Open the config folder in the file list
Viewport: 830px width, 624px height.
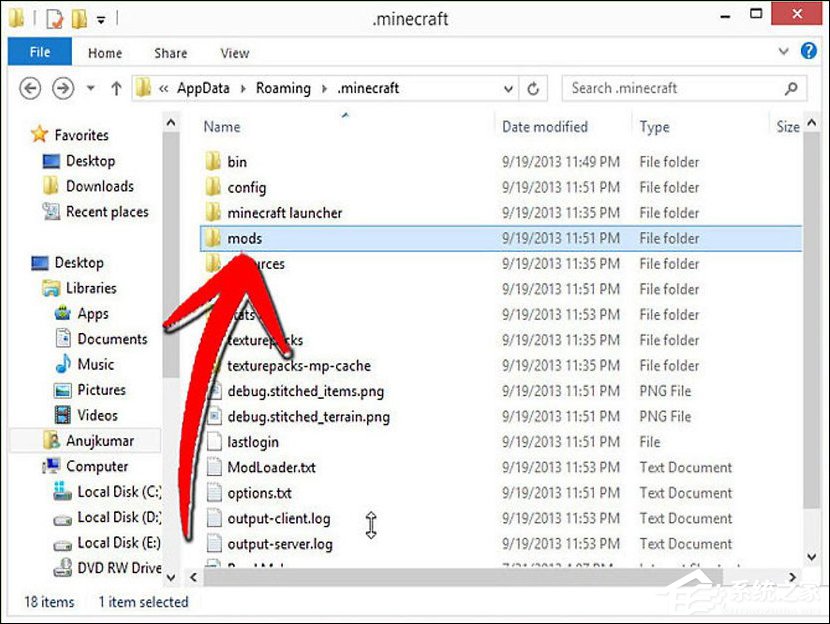[x=248, y=187]
